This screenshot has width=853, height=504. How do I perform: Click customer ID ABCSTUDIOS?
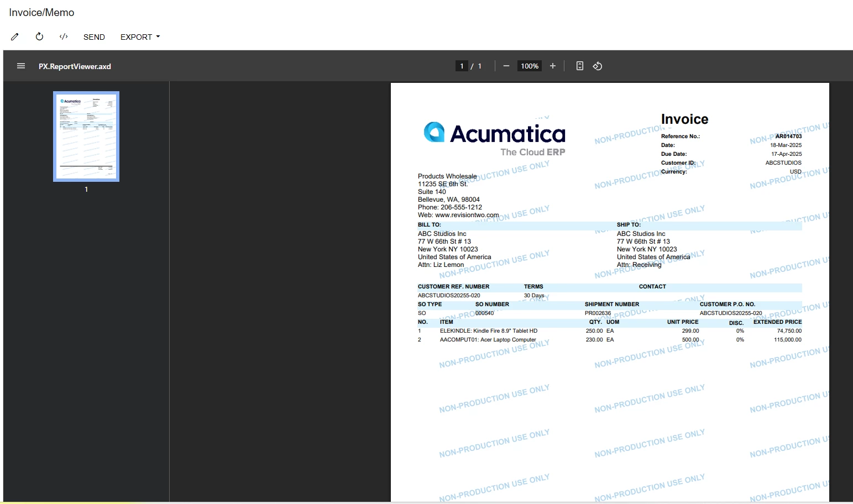tap(783, 163)
